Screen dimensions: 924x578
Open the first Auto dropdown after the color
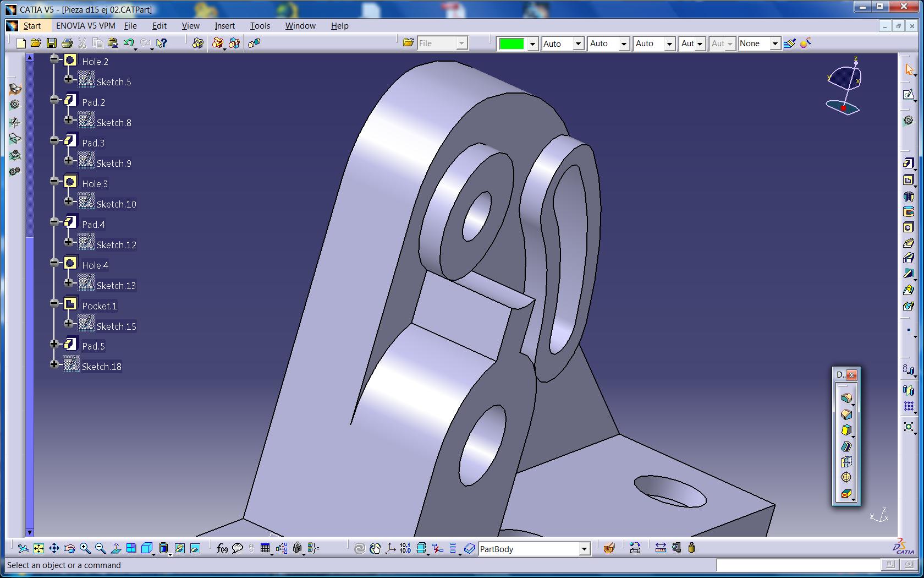click(x=578, y=43)
